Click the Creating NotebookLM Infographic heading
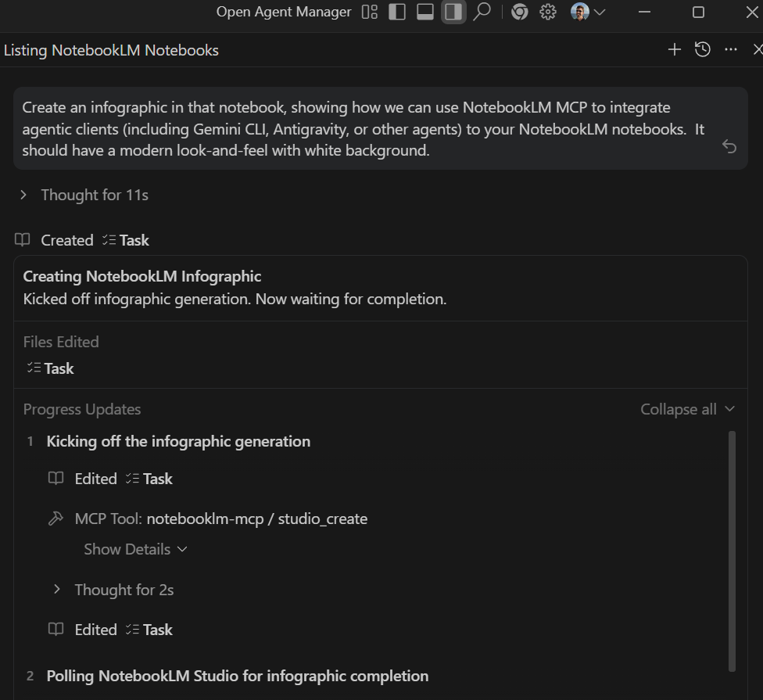This screenshot has width=763, height=700. pos(142,277)
